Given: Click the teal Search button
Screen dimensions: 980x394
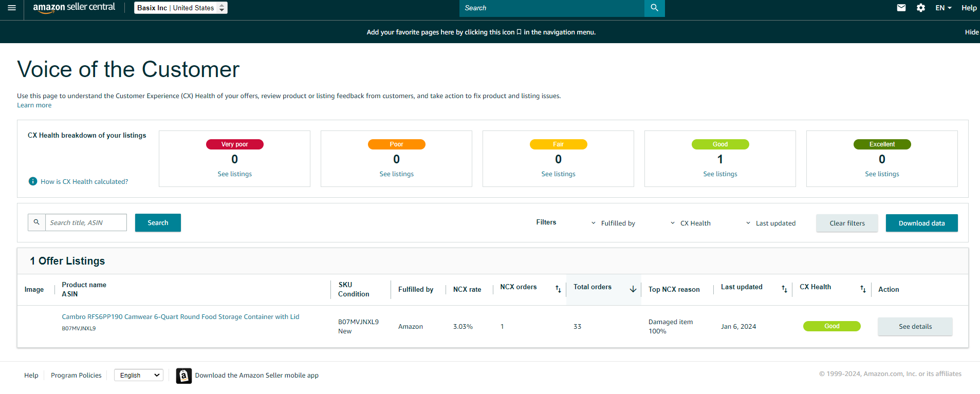Looking at the screenshot, I should pyautogui.click(x=158, y=222).
